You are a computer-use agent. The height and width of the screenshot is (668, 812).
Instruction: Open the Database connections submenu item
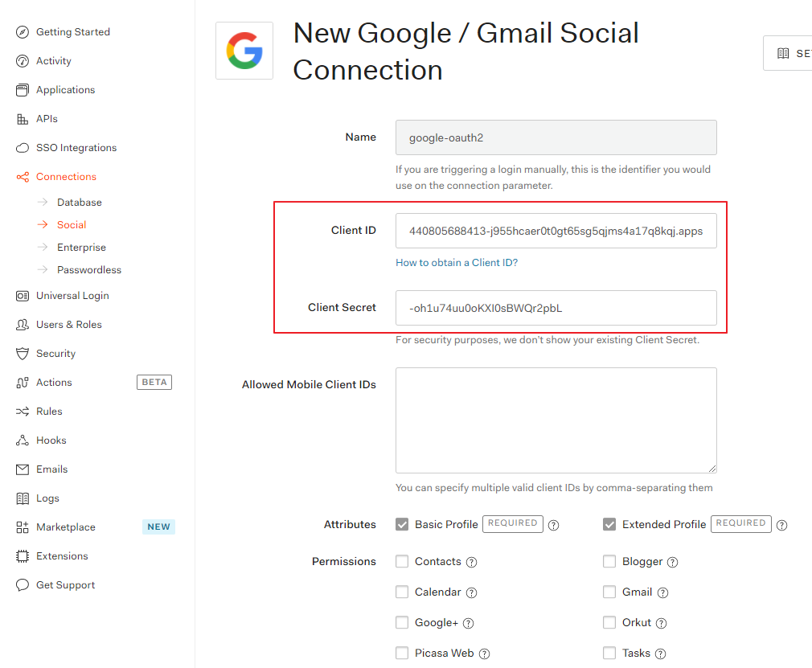click(80, 203)
